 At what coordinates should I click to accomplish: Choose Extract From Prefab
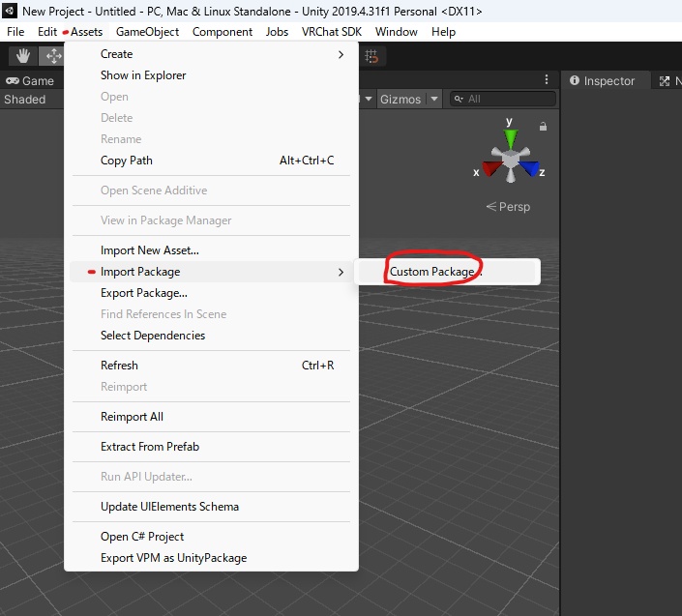212,447
